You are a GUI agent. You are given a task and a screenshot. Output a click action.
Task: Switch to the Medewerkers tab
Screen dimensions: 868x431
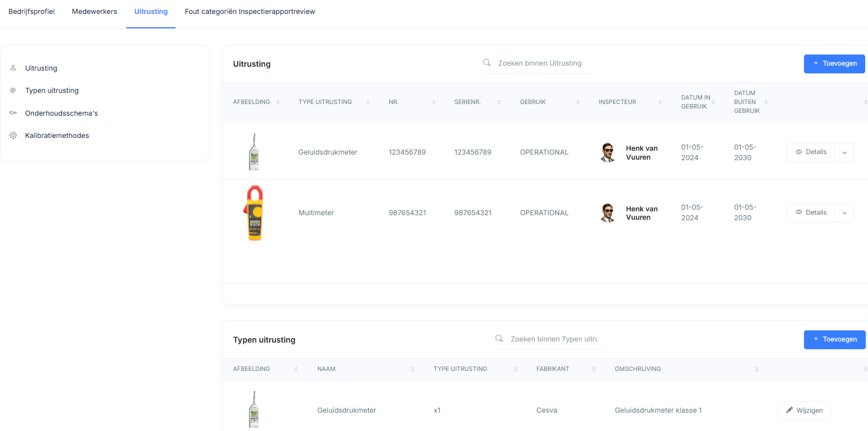click(94, 12)
